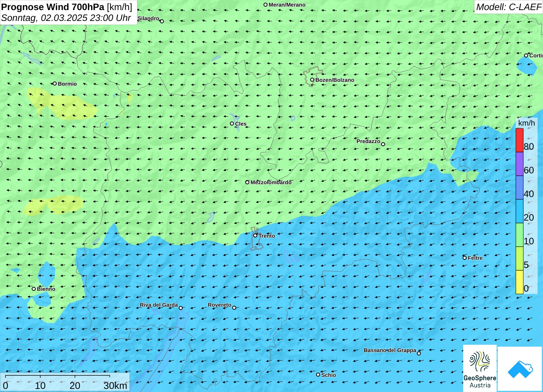Click the legend value '40'

click(529, 194)
